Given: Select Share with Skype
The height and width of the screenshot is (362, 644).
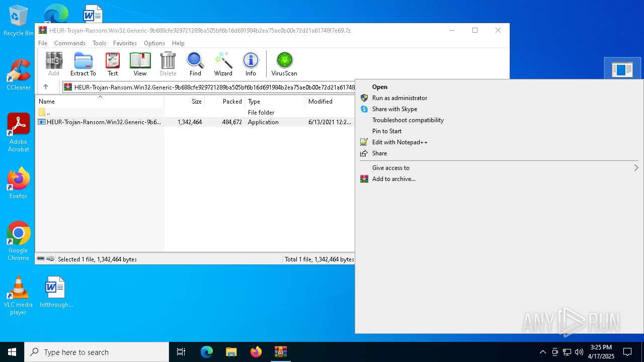Looking at the screenshot, I should [499, 109].
